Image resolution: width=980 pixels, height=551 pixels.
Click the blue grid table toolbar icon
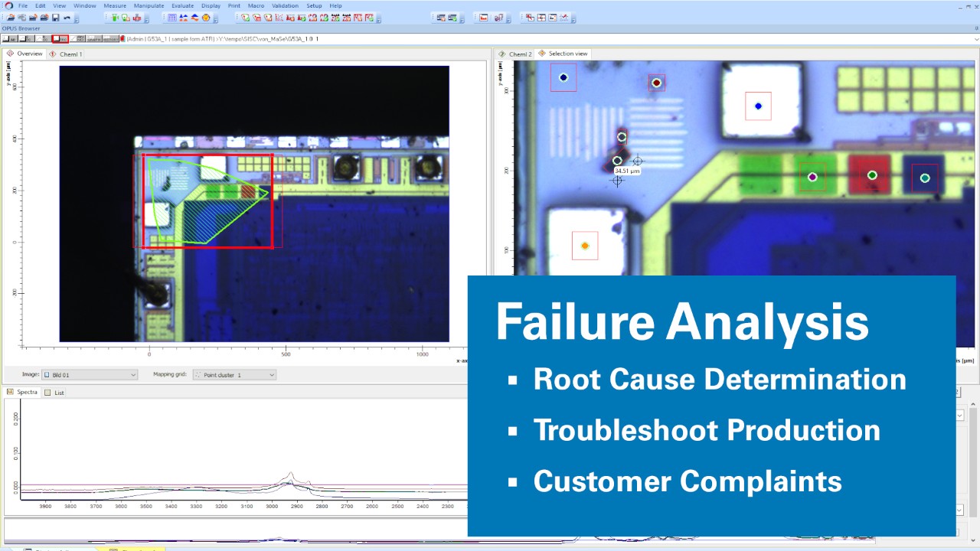[172, 18]
